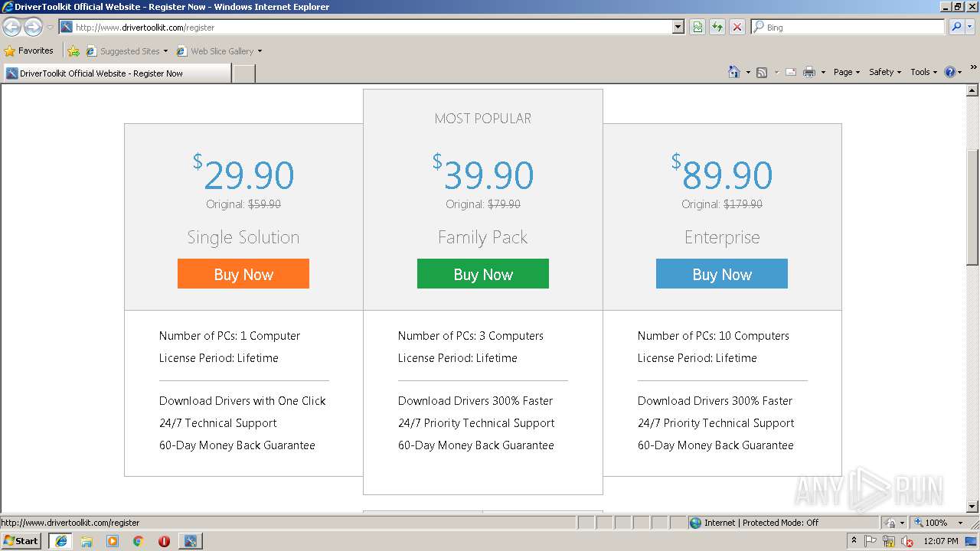Click the network tray icon
This screenshot has height=551, width=980.
(889, 541)
